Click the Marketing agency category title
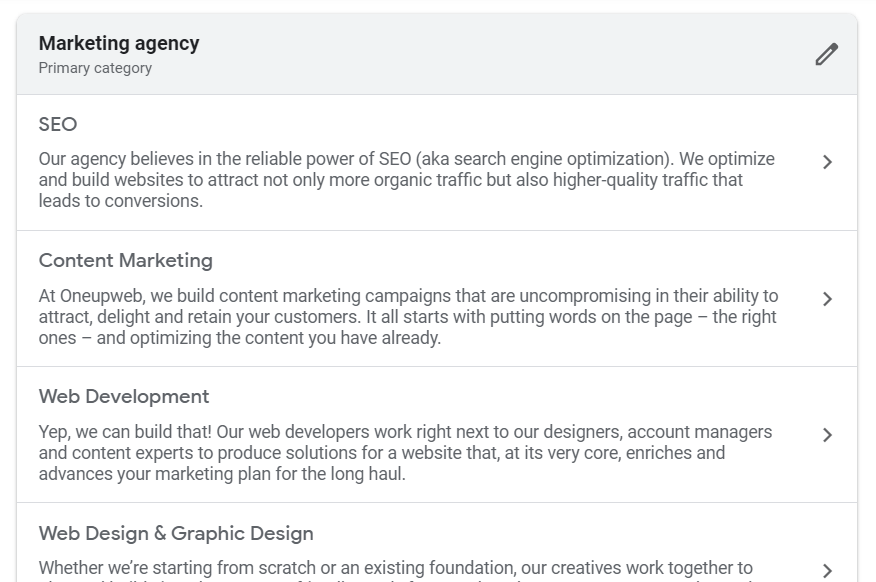876x582 pixels. pos(119,44)
